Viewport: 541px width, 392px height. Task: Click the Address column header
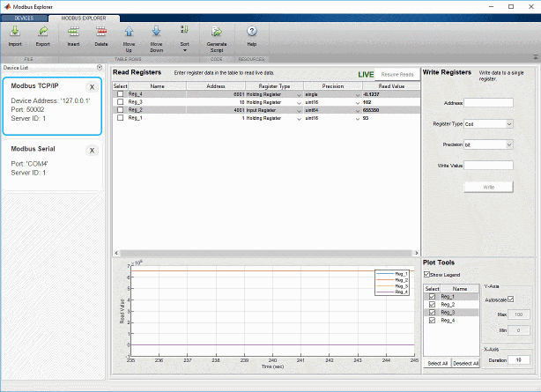point(216,86)
